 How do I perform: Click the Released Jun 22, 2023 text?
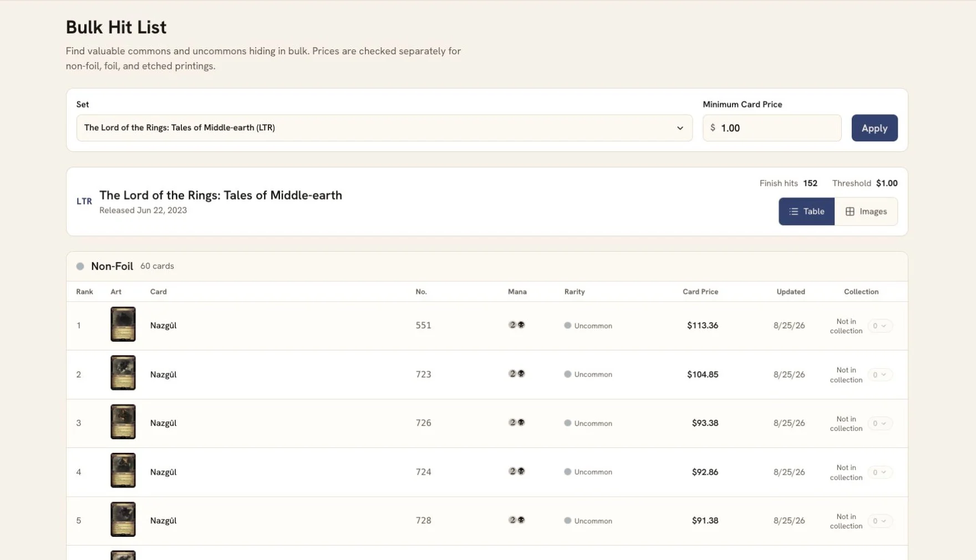pyautogui.click(x=143, y=211)
